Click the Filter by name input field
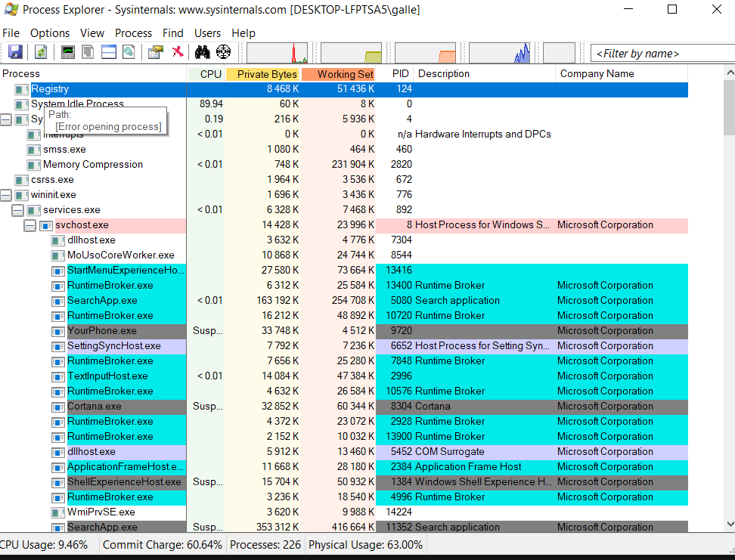Image resolution: width=735 pixels, height=560 pixels. (656, 53)
